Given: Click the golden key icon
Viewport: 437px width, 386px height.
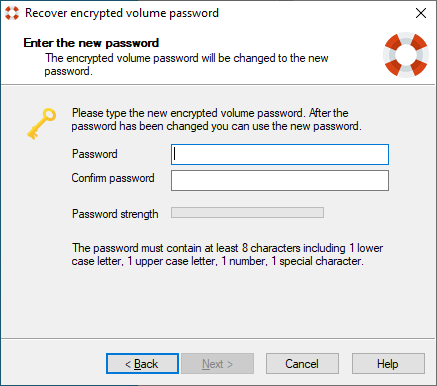Looking at the screenshot, I should pos(42,124).
